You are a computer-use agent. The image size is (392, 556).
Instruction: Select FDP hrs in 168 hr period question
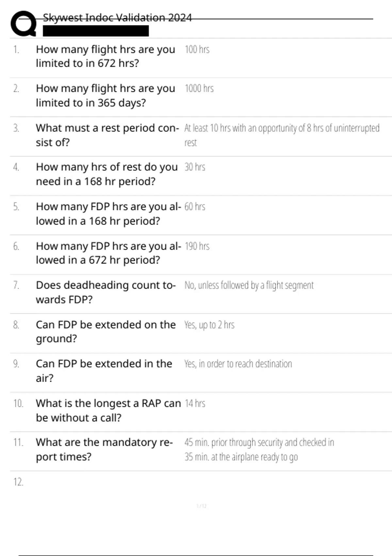coord(108,214)
